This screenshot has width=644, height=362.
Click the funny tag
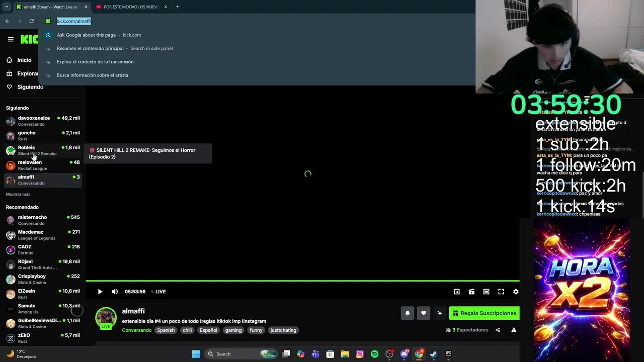[256, 330]
